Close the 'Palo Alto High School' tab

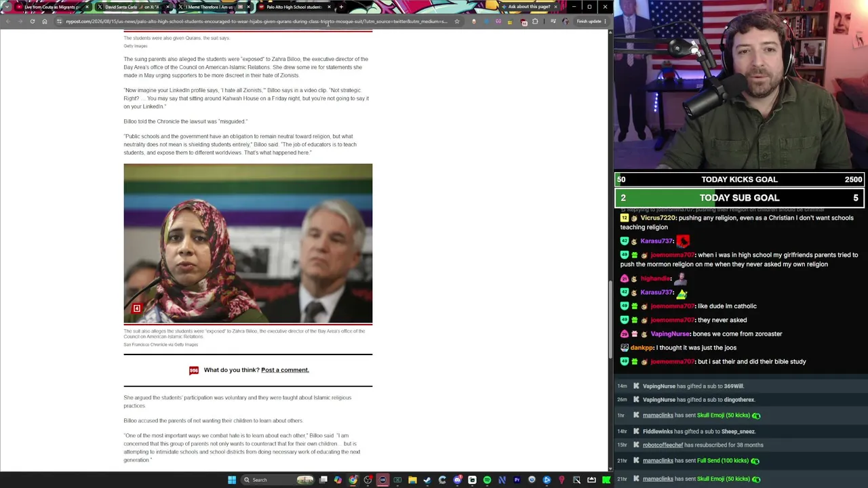coord(329,7)
